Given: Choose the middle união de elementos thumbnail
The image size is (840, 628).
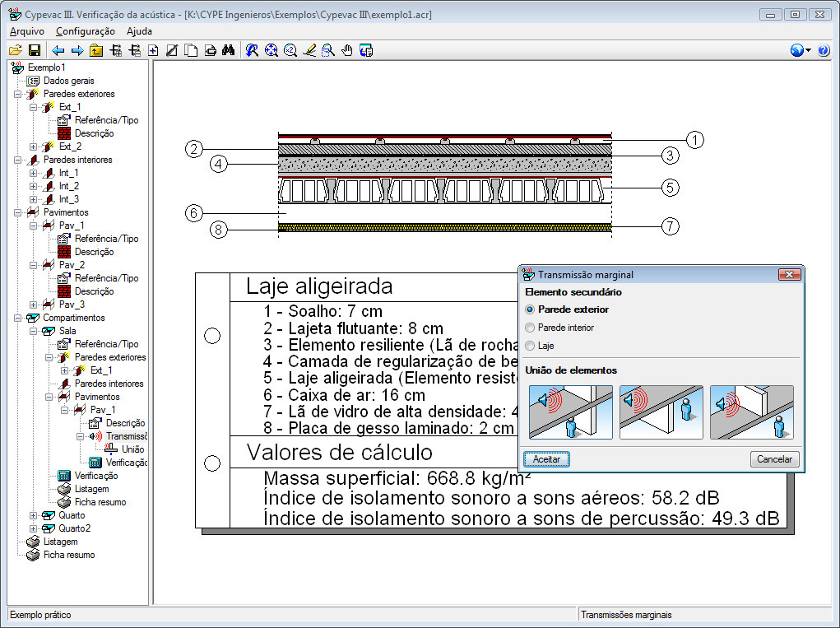Looking at the screenshot, I should point(661,412).
